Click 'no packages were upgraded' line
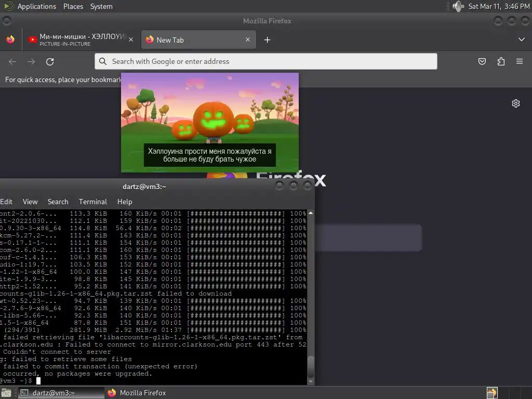 click(77, 374)
